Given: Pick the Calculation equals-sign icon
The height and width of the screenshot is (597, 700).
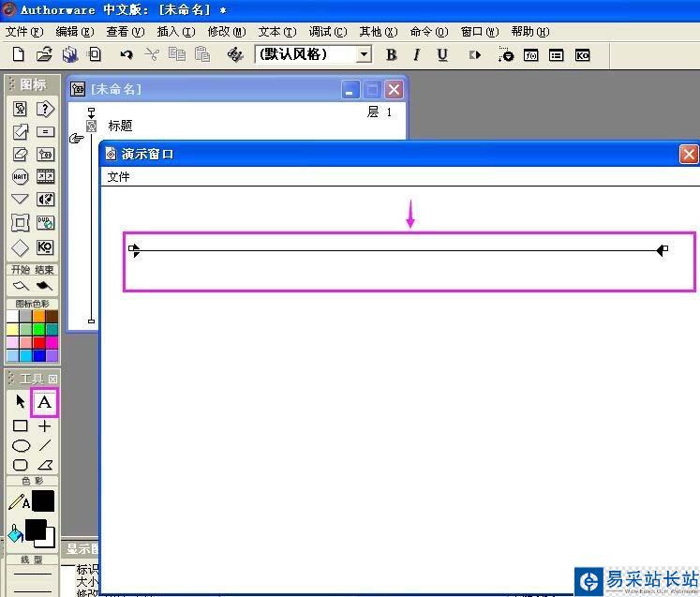Looking at the screenshot, I should [45, 132].
